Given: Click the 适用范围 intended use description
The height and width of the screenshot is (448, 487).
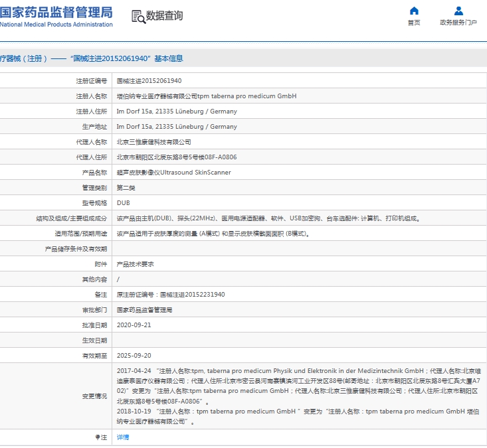Looking at the screenshot, I should coord(213,234).
